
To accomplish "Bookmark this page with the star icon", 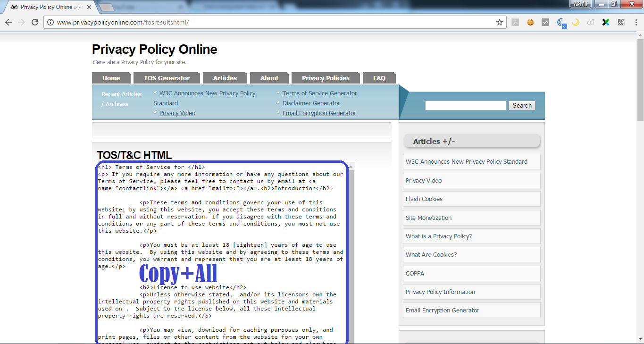I will point(500,22).
